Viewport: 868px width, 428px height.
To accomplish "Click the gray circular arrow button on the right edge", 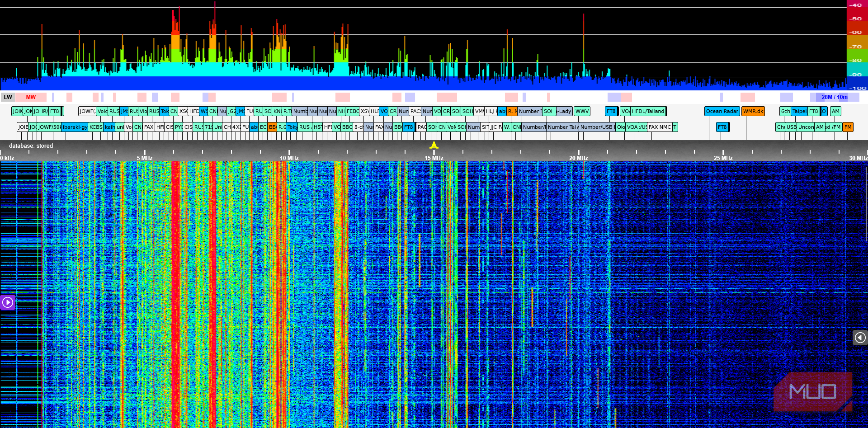I will 860,338.
